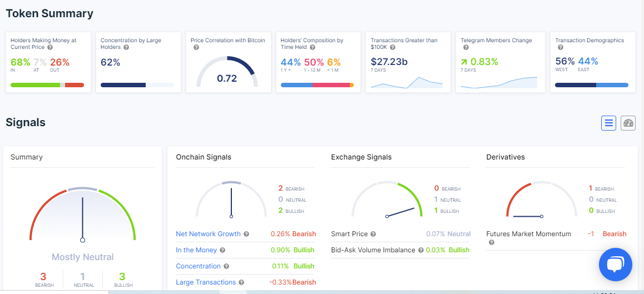This screenshot has height=294, width=644.
Task: Switch Signals to list view
Action: pos(608,123)
